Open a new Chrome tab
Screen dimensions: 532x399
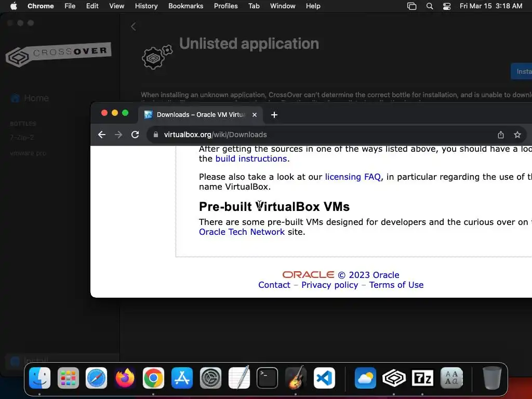point(274,115)
